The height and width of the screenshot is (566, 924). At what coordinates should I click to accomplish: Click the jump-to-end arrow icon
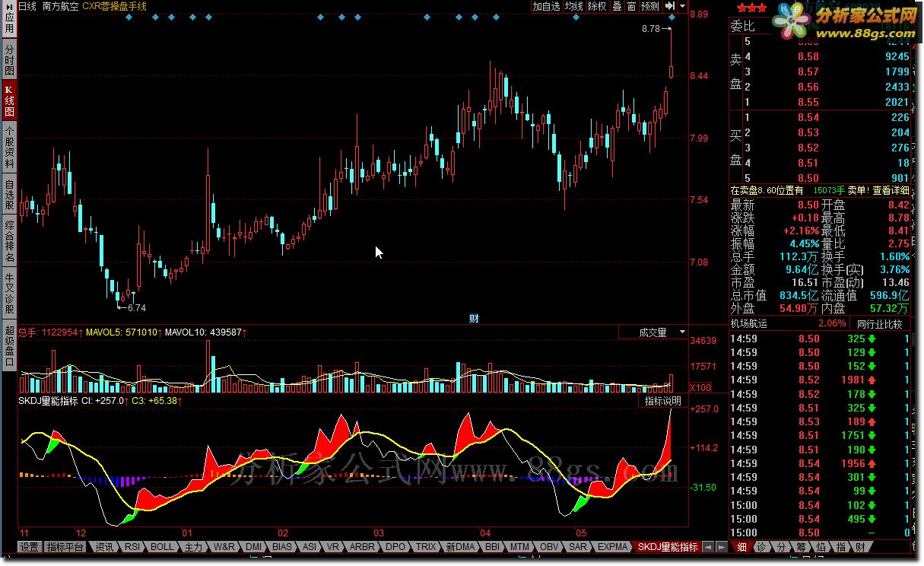pyautogui.click(x=669, y=6)
